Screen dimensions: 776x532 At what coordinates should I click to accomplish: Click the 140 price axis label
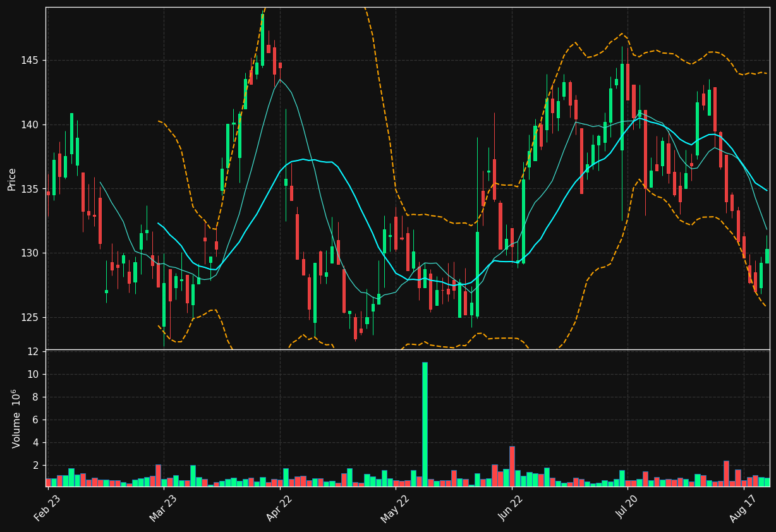(31, 124)
